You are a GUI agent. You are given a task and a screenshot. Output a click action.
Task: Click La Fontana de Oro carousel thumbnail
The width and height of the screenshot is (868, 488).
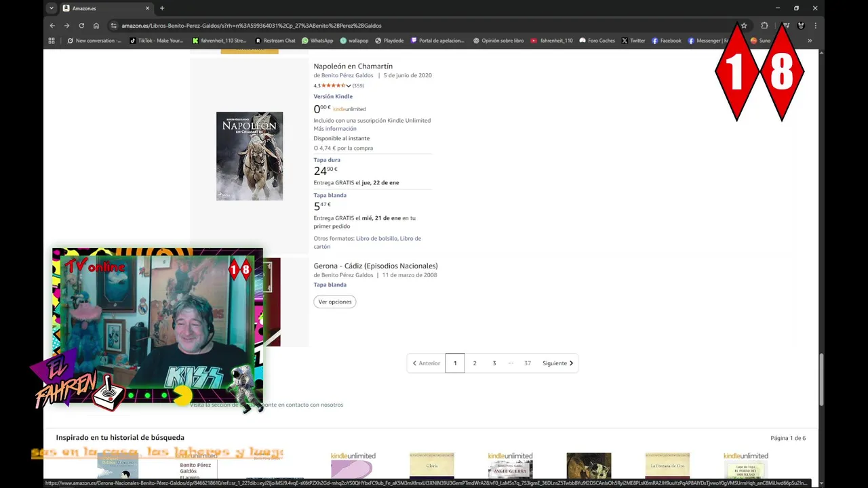click(667, 466)
